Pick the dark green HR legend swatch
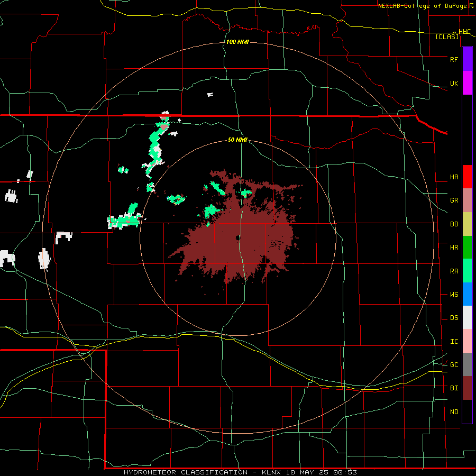This screenshot has width=476, height=476. (x=467, y=248)
